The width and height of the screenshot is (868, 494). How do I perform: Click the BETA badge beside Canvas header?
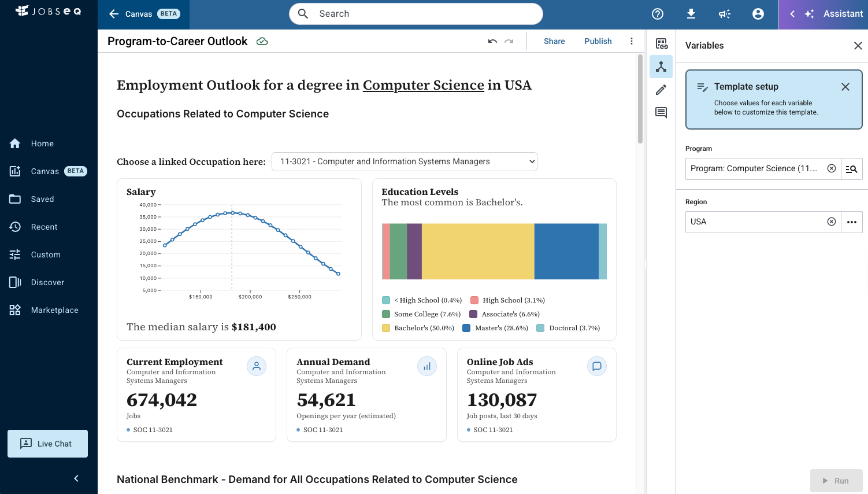(169, 14)
